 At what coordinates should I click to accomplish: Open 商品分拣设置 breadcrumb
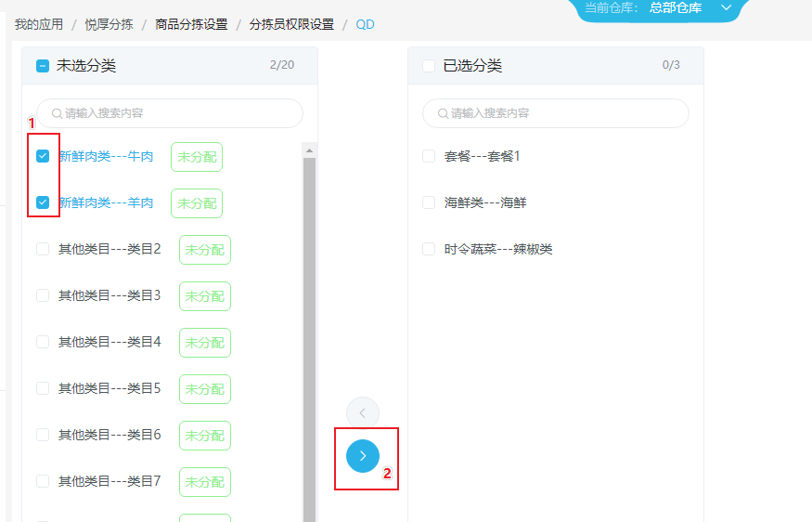tap(191, 24)
